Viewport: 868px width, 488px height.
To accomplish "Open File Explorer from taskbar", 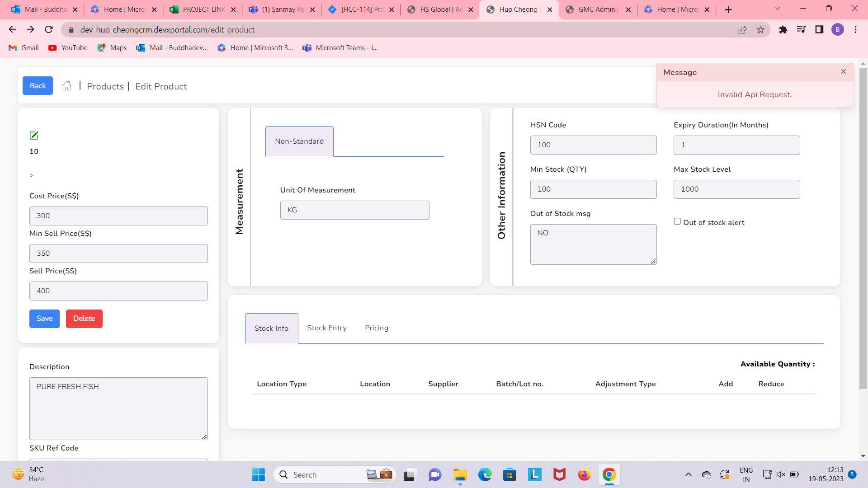I will click(460, 475).
